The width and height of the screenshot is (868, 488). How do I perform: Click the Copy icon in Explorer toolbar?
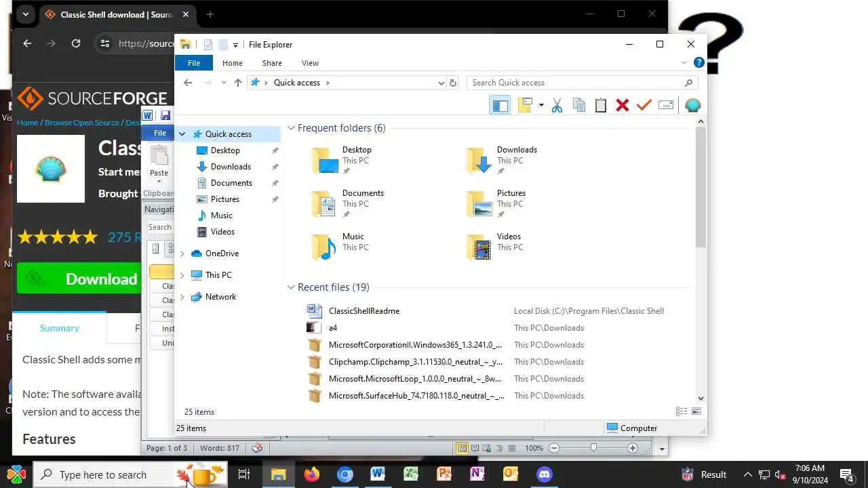[x=579, y=105]
